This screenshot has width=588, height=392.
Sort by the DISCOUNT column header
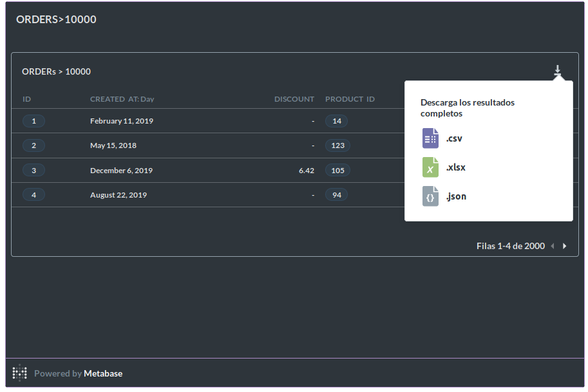coord(294,99)
